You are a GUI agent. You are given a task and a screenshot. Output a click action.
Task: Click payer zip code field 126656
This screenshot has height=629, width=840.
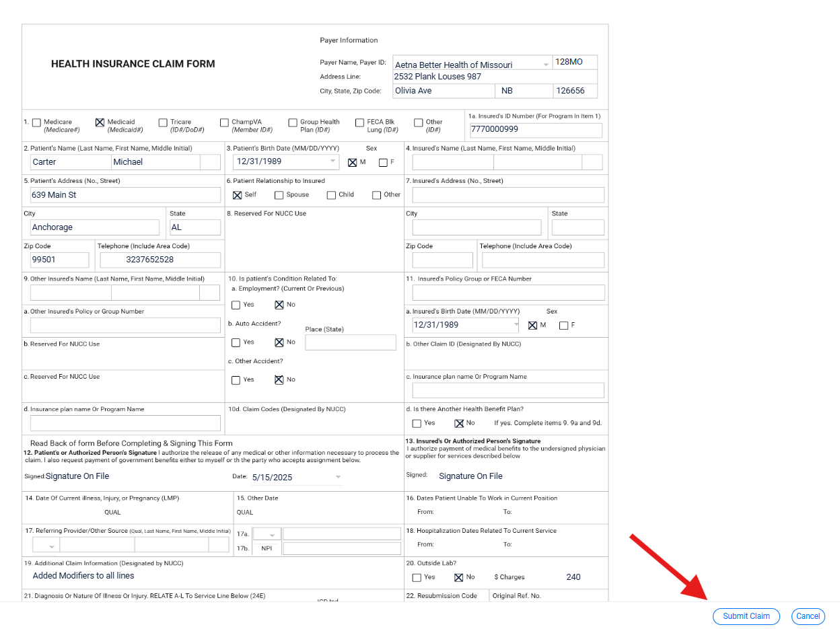[574, 91]
